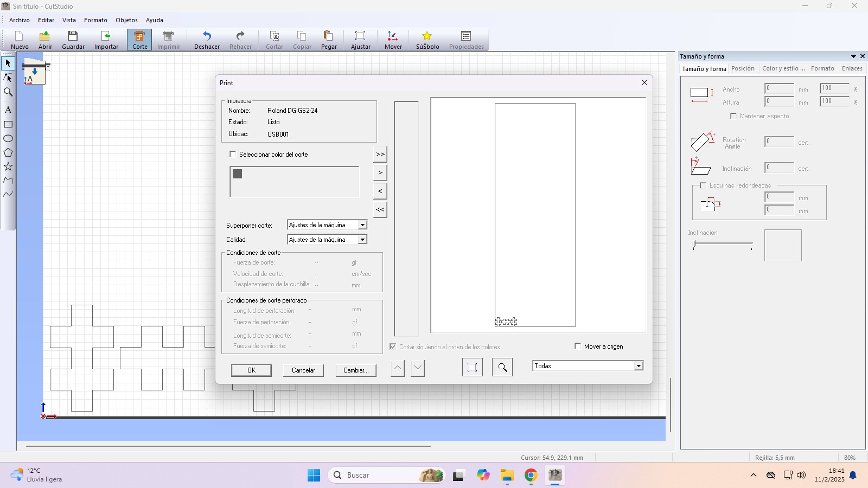The image size is (868, 488).
Task: Open the Todas dropdown list
Action: pos(639,366)
